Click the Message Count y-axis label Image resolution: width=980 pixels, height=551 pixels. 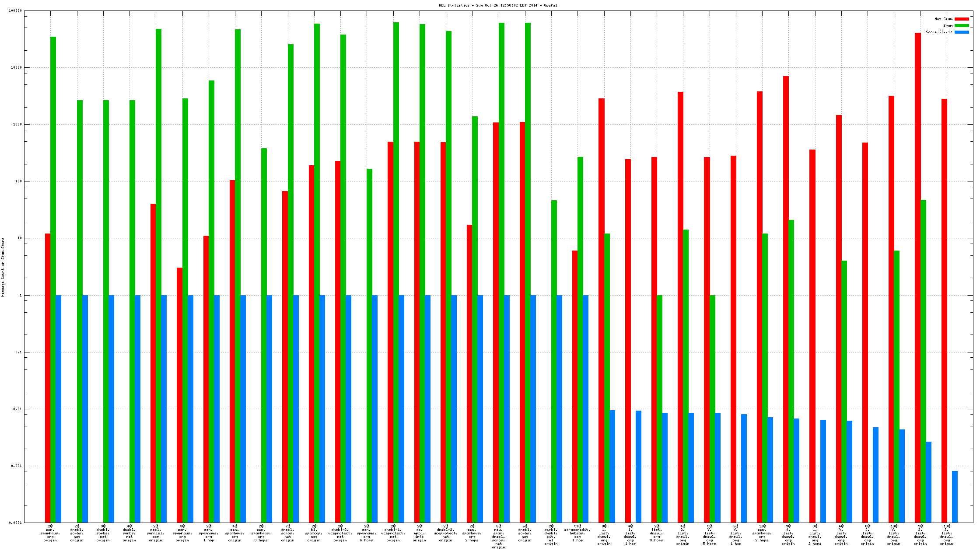coord(3,267)
